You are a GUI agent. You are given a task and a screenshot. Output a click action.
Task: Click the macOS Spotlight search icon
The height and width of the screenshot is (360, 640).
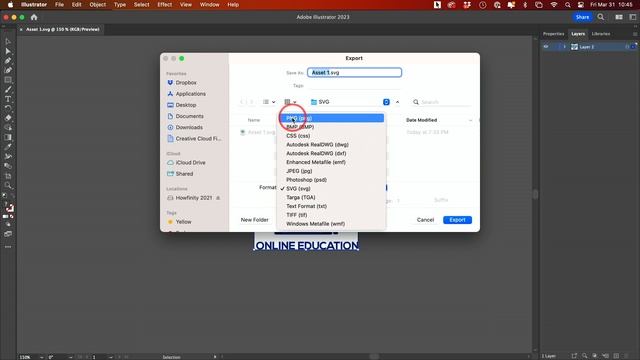(567, 5)
